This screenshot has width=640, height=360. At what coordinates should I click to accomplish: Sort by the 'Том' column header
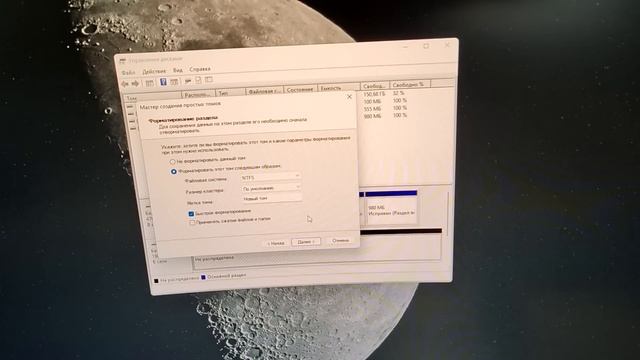pyautogui.click(x=153, y=98)
